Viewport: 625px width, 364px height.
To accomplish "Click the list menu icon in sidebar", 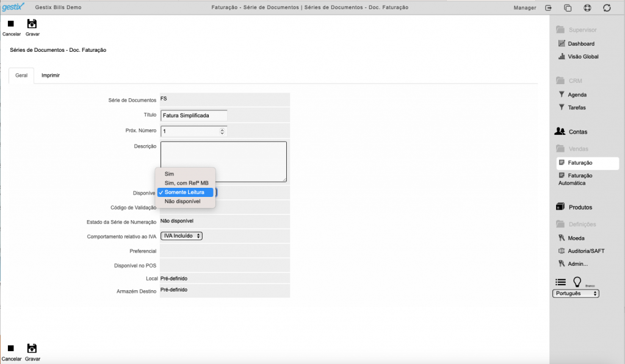I will tap(560, 282).
